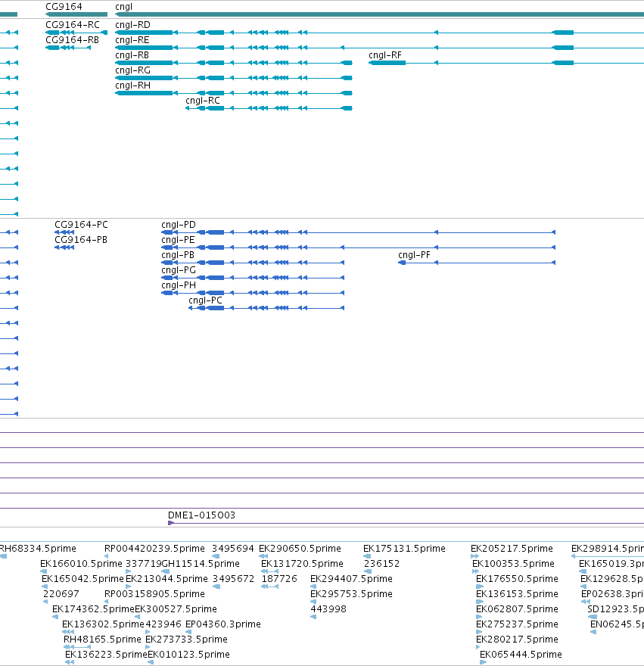Click the 187726 EST label
This screenshot has width=644, height=666.
tap(279, 579)
